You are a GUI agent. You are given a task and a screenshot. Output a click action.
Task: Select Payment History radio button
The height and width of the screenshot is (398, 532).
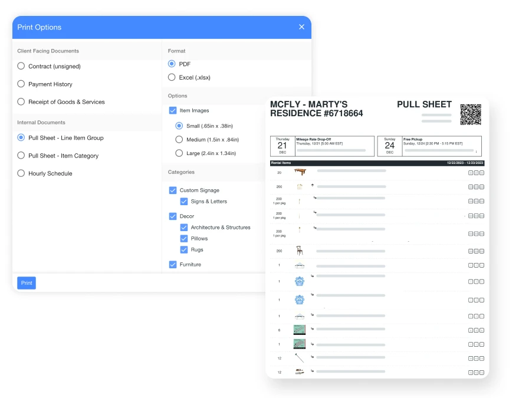tap(21, 84)
